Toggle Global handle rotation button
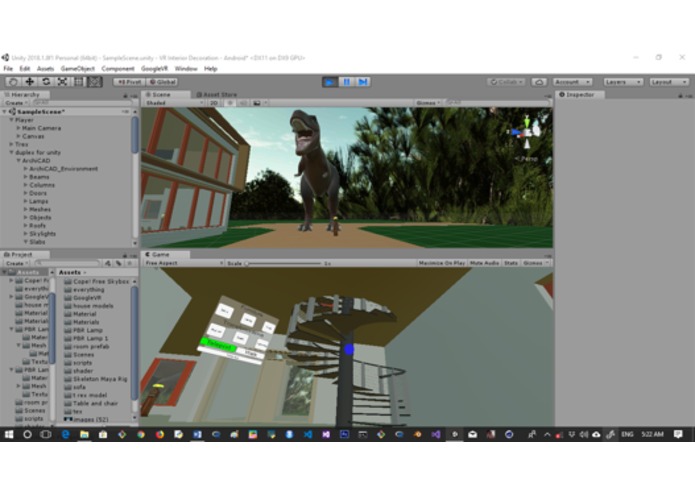Viewport: 695px width, 494px height. pyautogui.click(x=162, y=82)
